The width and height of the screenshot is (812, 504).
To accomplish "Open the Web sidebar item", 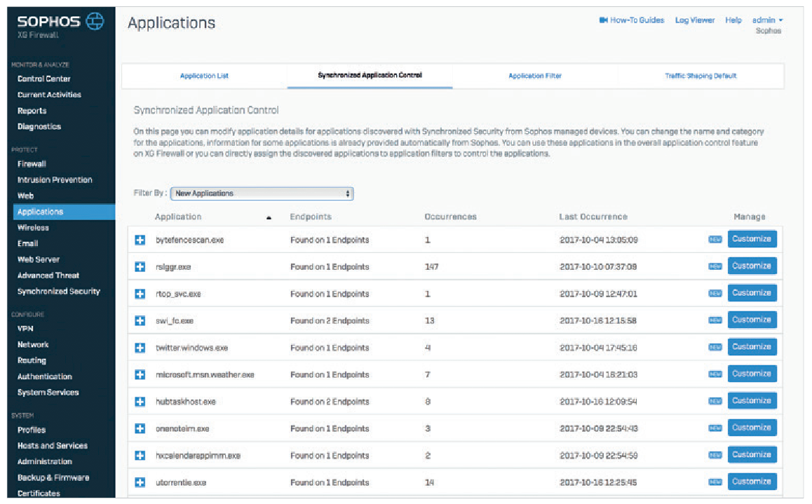I will (x=25, y=196).
